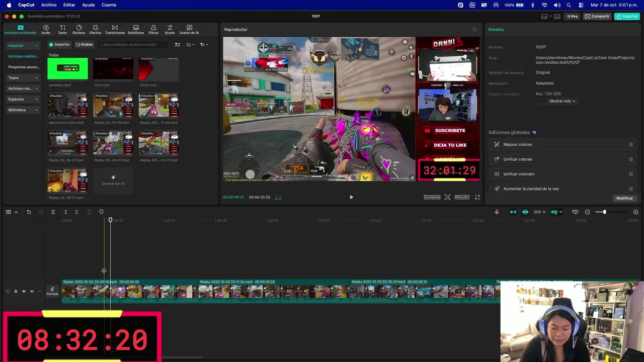Click the Completa quality button
The width and height of the screenshot is (644, 362).
[432, 197]
